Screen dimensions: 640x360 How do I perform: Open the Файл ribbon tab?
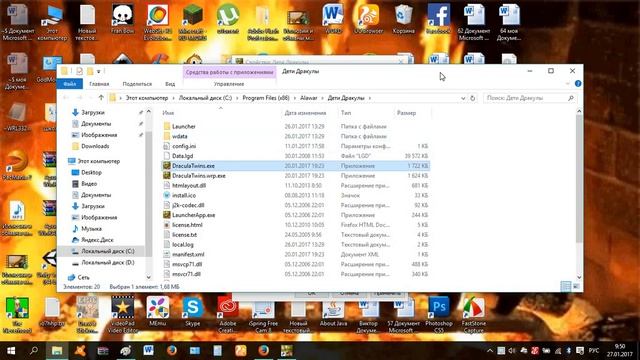70,84
